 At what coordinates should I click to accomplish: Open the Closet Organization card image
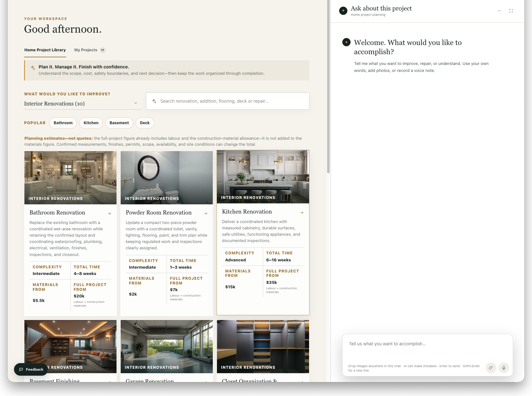click(263, 347)
